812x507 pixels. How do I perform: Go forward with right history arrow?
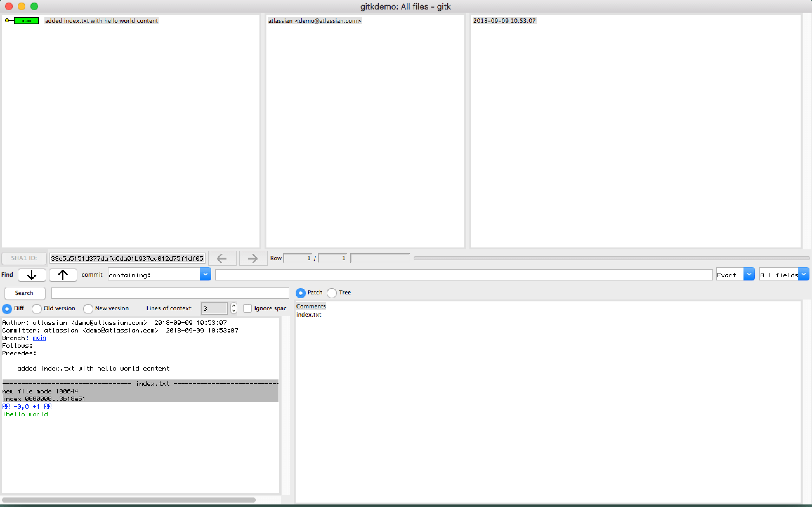coord(253,258)
